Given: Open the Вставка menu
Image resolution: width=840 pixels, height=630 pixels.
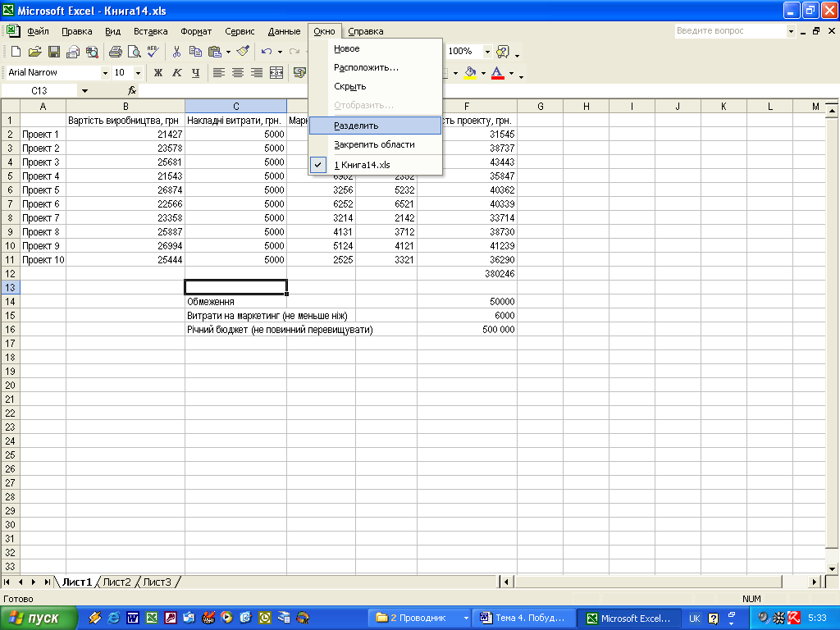Looking at the screenshot, I should click(151, 31).
